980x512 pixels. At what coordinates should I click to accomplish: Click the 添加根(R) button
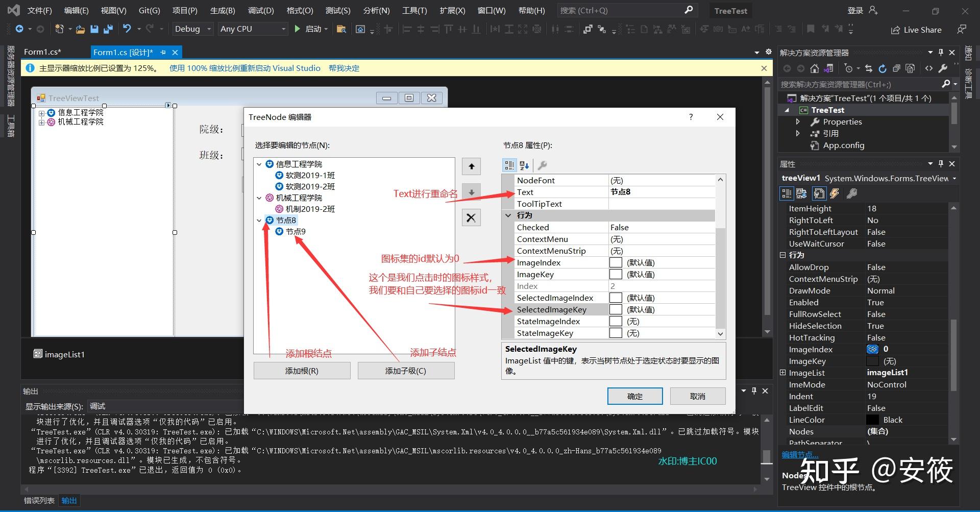tap(302, 370)
